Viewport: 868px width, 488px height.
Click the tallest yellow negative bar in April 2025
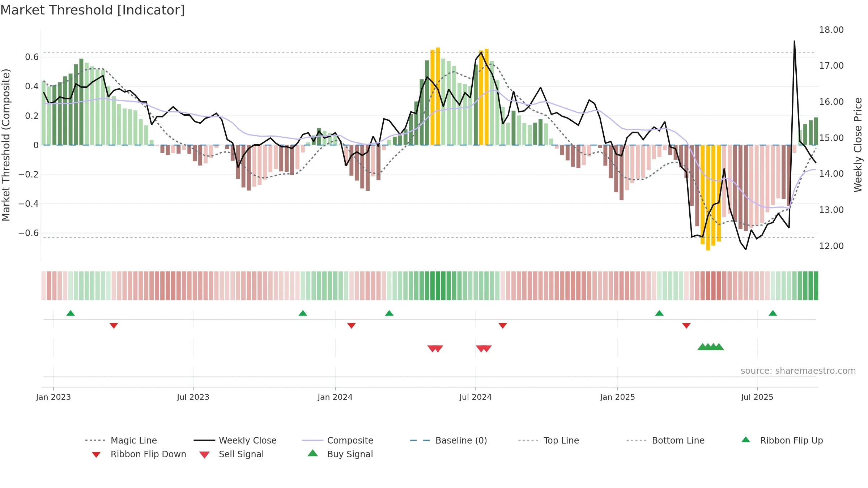coord(708,198)
